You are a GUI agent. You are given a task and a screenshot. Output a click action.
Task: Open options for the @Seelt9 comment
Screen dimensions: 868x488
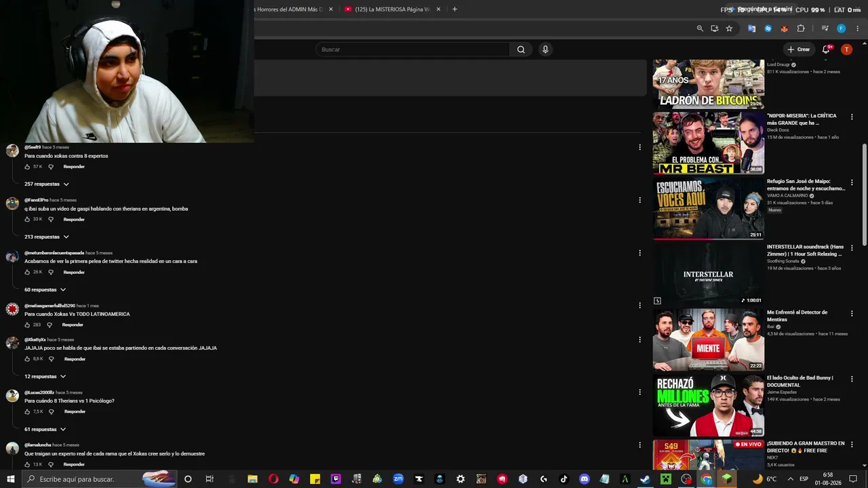point(639,147)
